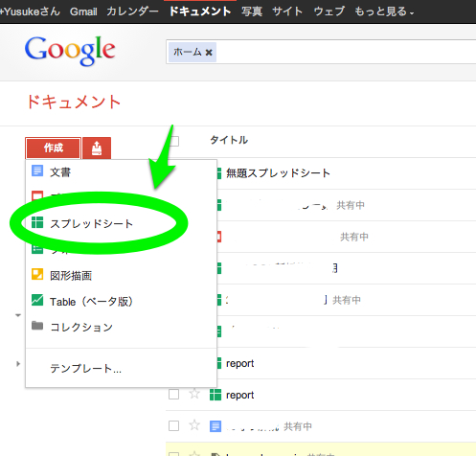Collapse the left sidebar down-arrow expander
The width and height of the screenshot is (476, 456).
pos(18,315)
